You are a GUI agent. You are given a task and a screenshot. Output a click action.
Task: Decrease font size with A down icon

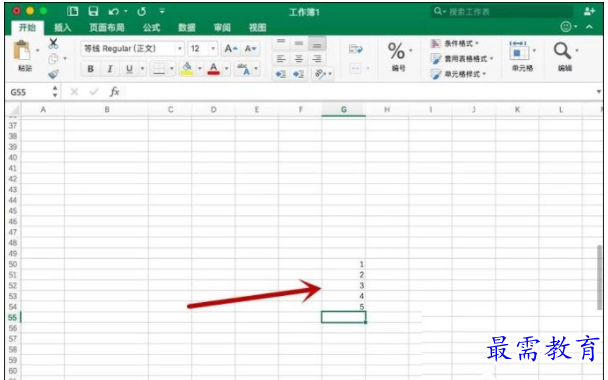250,48
